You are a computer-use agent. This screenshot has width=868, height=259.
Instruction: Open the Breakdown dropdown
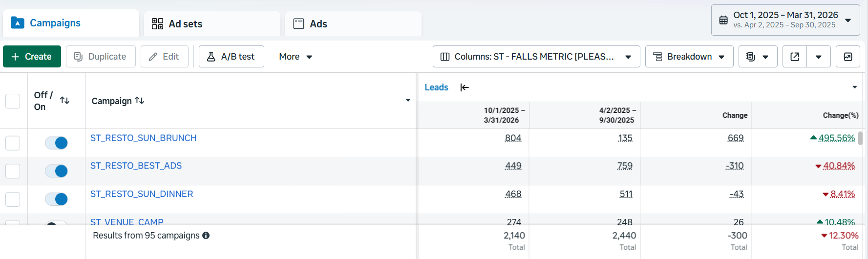(x=689, y=57)
